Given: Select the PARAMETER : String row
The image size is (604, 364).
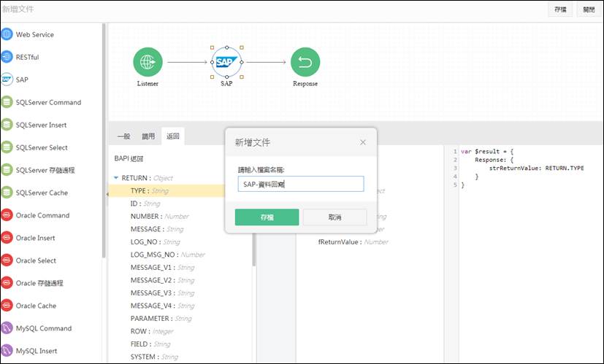Looking at the screenshot, I should pyautogui.click(x=161, y=318).
